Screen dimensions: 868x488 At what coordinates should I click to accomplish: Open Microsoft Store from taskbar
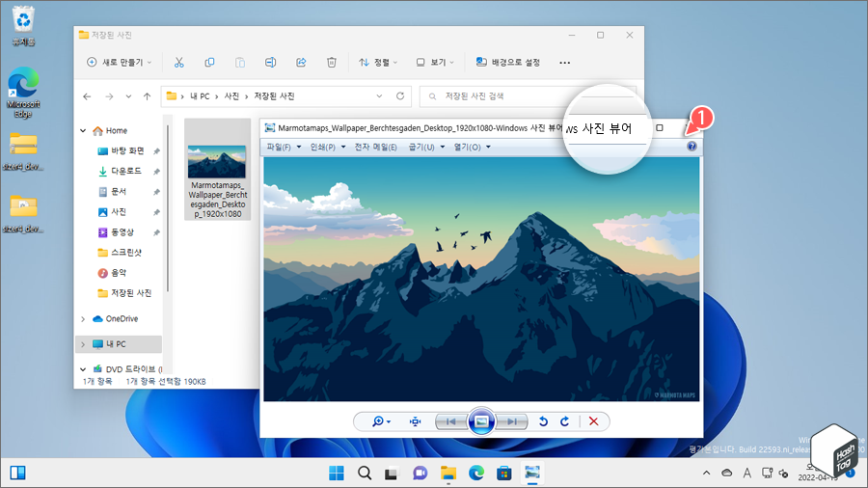click(503, 474)
